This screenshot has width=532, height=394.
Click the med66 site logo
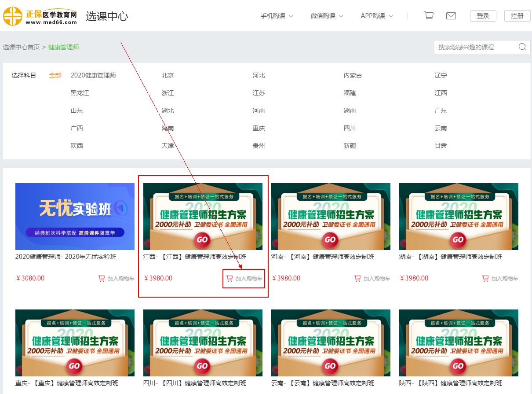(x=40, y=16)
